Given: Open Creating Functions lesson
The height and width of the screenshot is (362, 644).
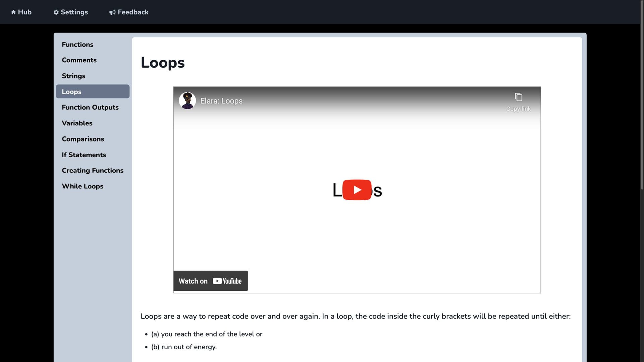Looking at the screenshot, I should pos(93,171).
